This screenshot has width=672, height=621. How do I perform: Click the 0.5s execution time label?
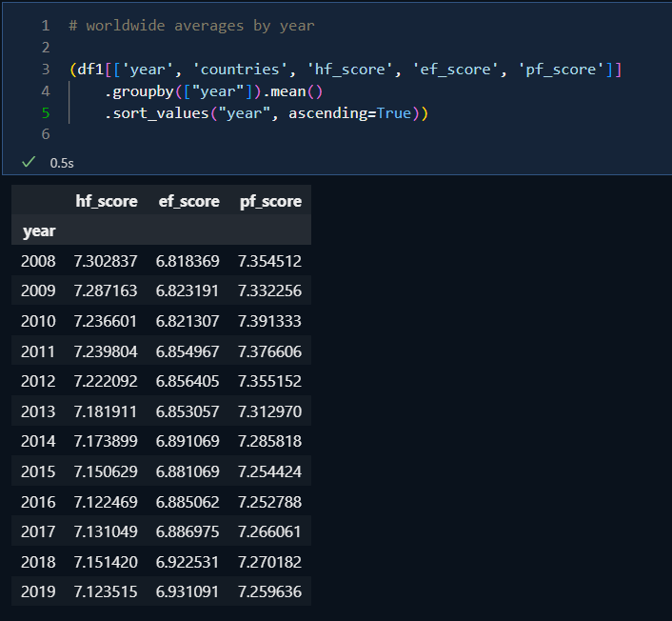(x=62, y=163)
